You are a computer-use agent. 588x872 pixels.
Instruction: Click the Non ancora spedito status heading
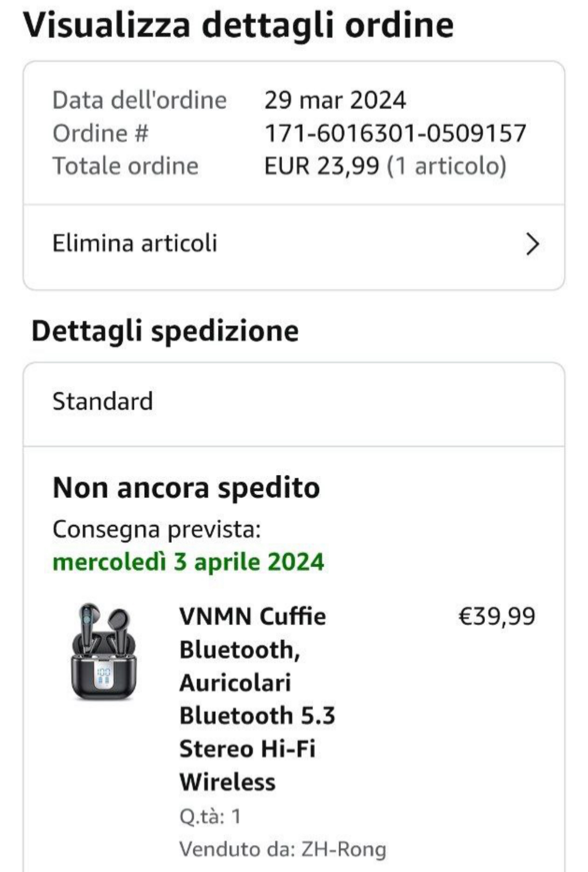click(186, 488)
